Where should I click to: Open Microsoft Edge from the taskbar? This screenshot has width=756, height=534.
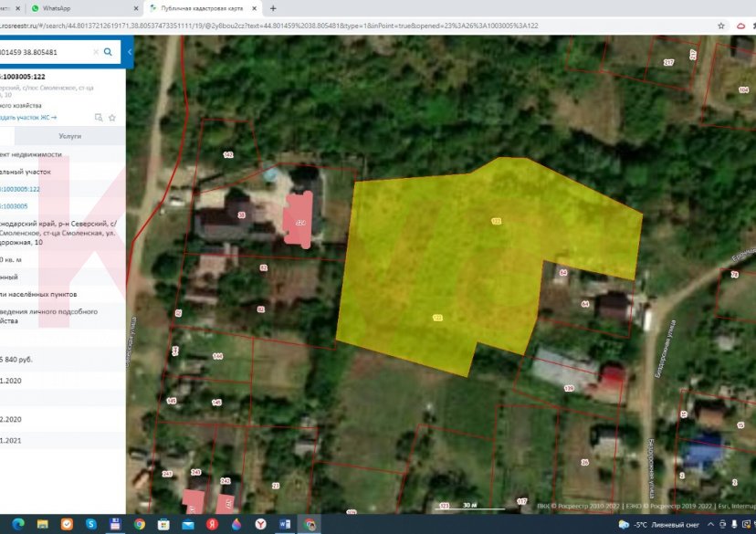pos(19,525)
